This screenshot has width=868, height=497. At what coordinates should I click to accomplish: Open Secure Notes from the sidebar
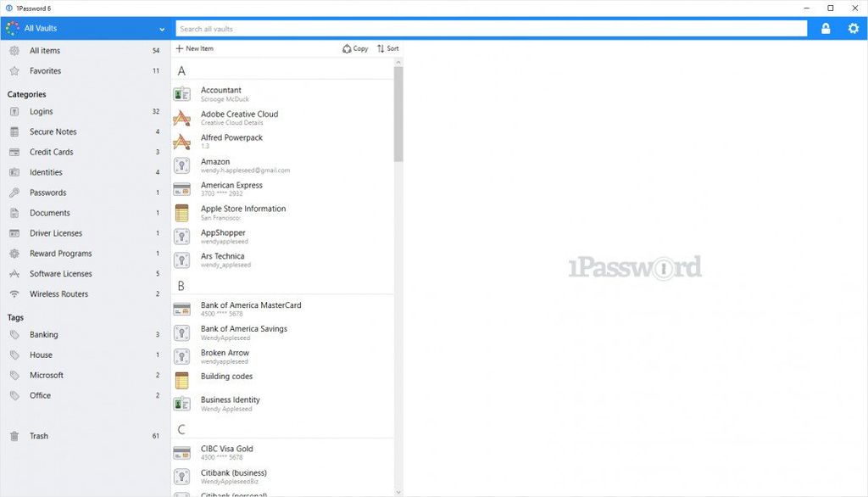pos(54,131)
